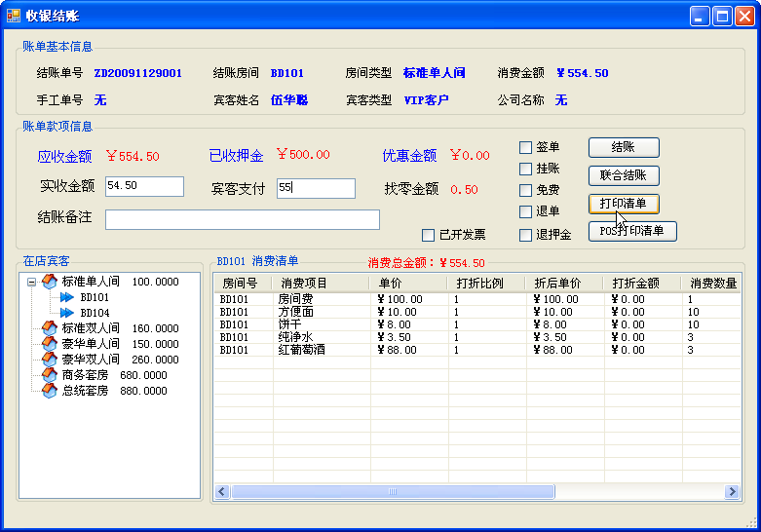Focus the 结账备注 remarks text field
Image resolution: width=761 pixels, height=532 pixels.
[x=242, y=219]
